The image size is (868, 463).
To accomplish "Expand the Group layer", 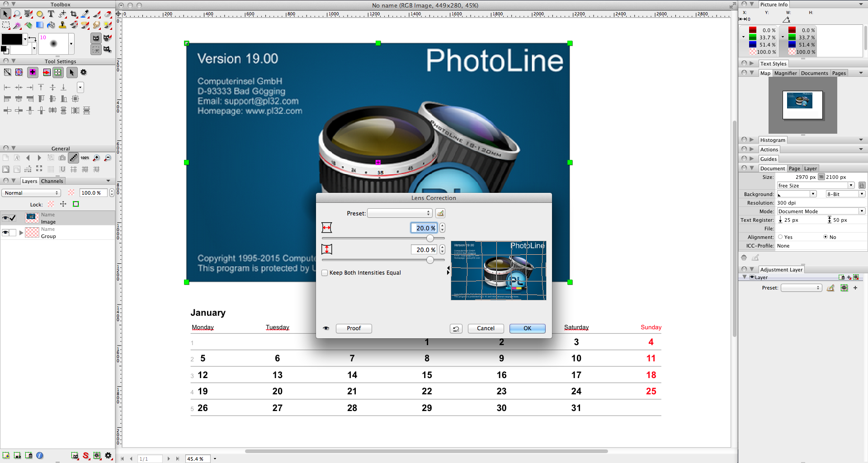I will pyautogui.click(x=21, y=233).
